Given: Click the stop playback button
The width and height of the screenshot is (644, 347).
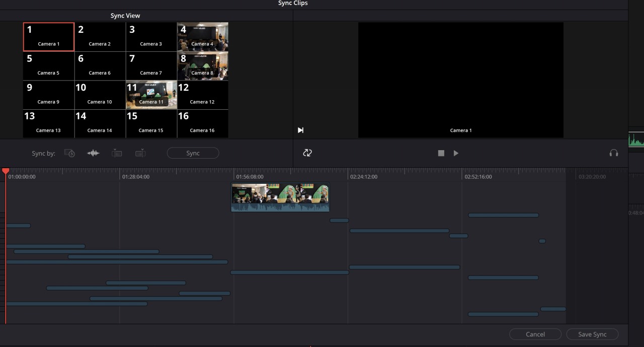Looking at the screenshot, I should 441,153.
